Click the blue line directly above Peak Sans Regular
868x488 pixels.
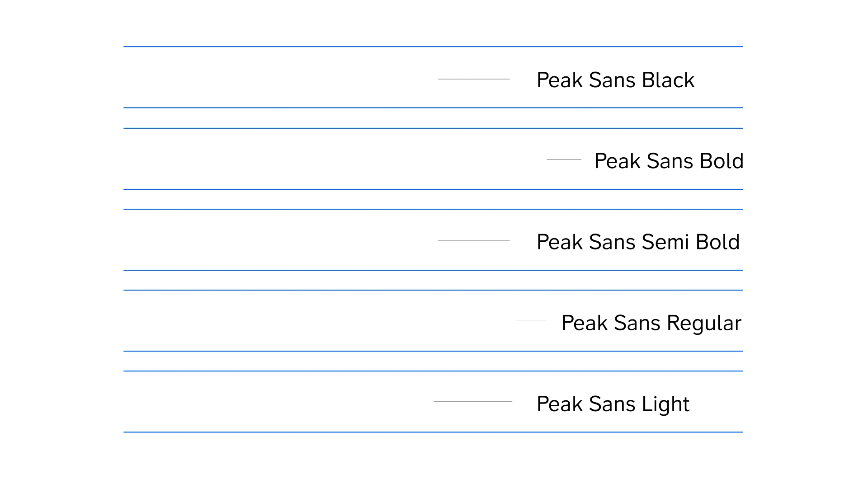tap(433, 290)
